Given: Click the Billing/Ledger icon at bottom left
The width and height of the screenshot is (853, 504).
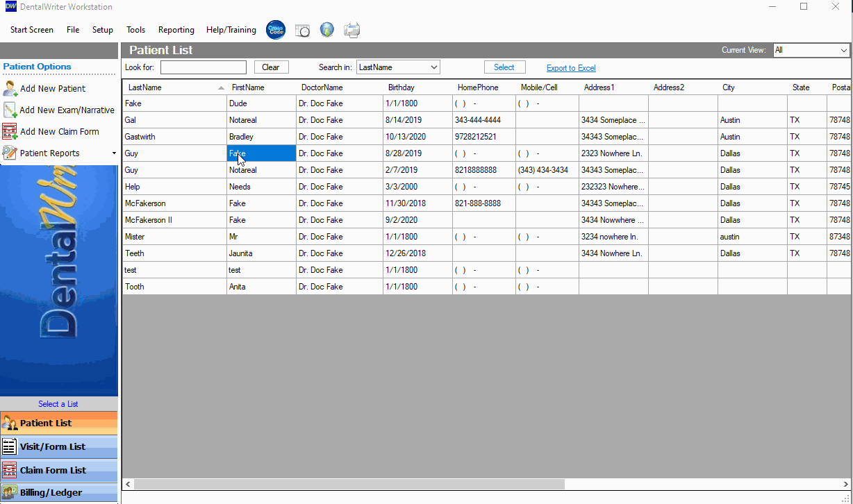Looking at the screenshot, I should 10,492.
